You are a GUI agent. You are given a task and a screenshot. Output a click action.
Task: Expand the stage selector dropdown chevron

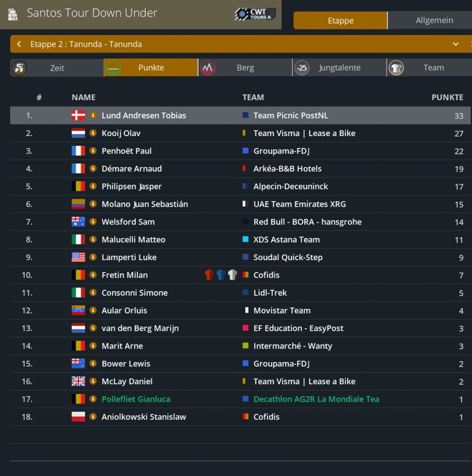455,44
